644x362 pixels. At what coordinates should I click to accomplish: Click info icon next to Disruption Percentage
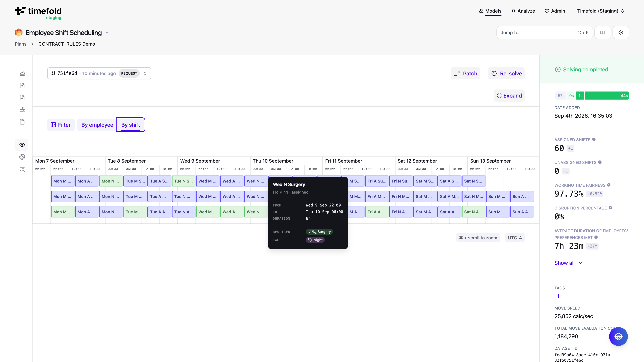click(610, 208)
